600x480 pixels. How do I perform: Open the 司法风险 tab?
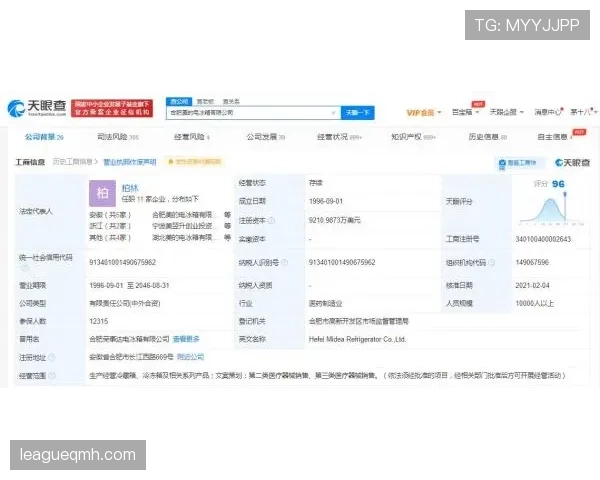(118, 137)
